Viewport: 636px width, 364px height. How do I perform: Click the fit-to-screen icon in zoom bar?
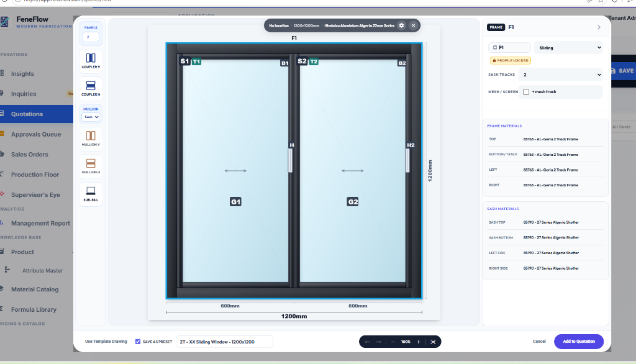coord(433,342)
